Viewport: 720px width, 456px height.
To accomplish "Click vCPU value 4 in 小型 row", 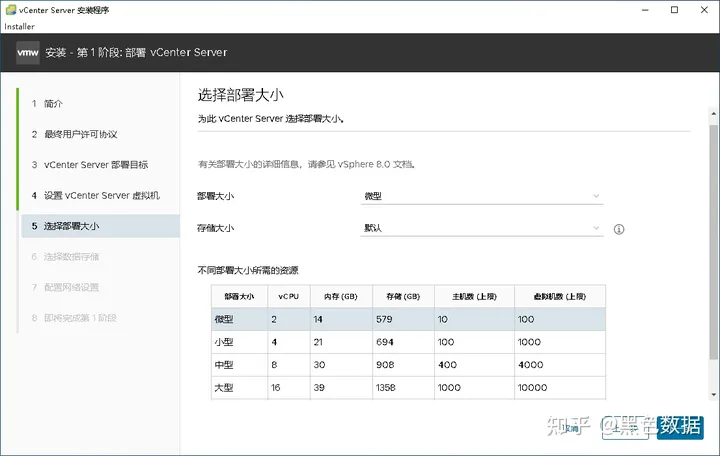I will [274, 342].
